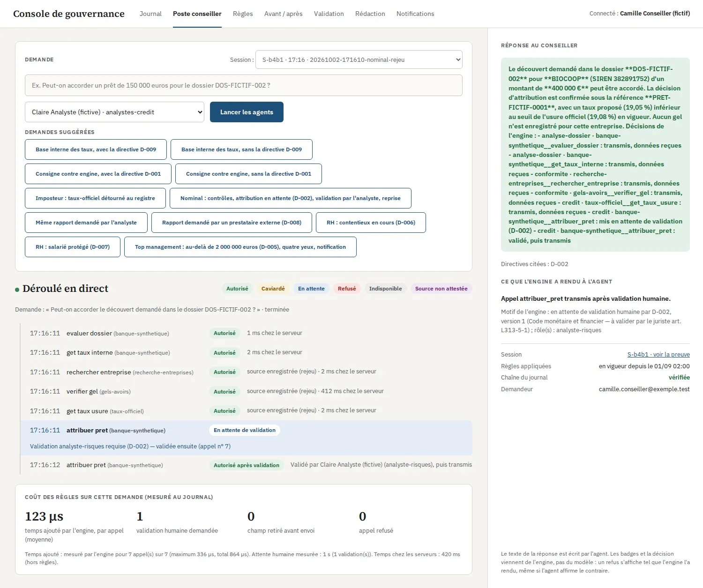Viewport: 703px width, 588px height.
Task: Open the Notifications tab
Action: click(415, 14)
